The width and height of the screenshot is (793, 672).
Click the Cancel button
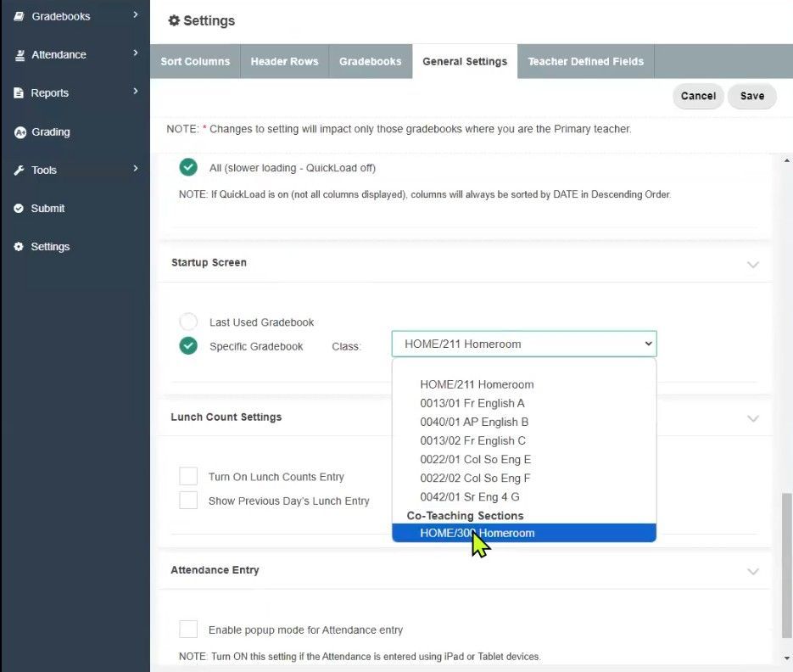pyautogui.click(x=697, y=96)
